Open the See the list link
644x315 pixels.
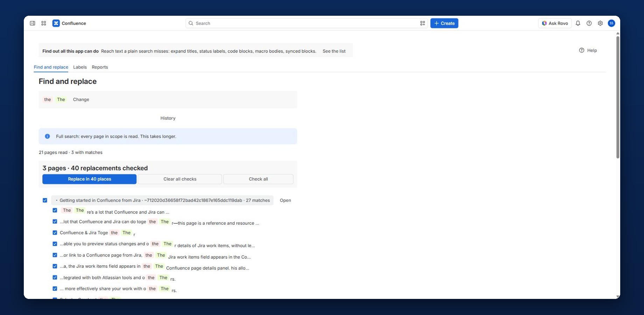point(334,51)
